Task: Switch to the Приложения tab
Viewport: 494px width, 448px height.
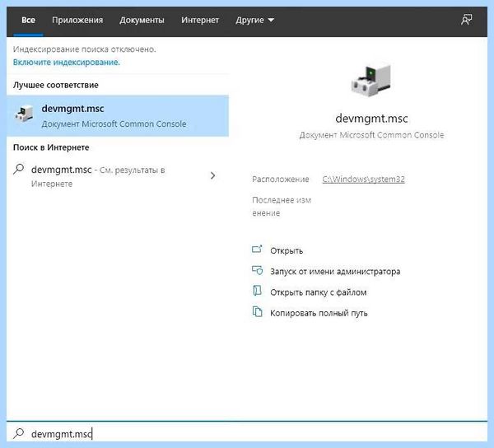Action: tap(77, 20)
